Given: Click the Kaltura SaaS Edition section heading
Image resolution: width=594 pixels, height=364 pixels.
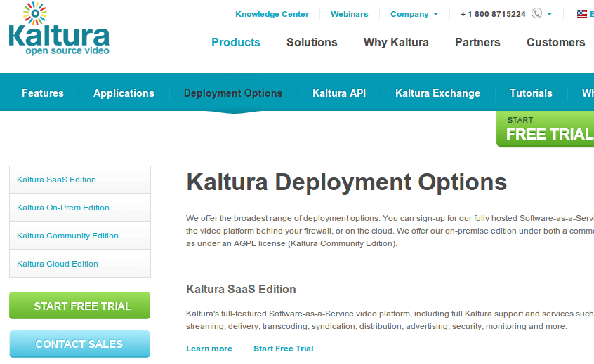Looking at the screenshot, I should coord(241,289).
